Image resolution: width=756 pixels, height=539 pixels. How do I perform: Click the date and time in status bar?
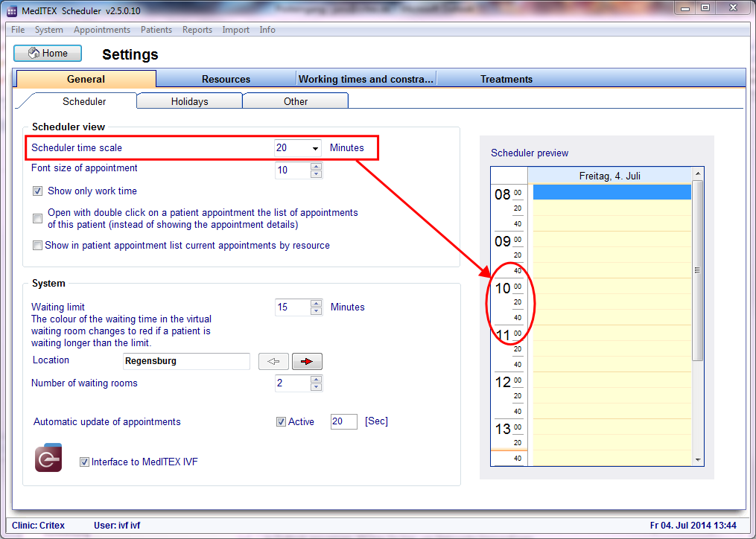[x=693, y=526]
